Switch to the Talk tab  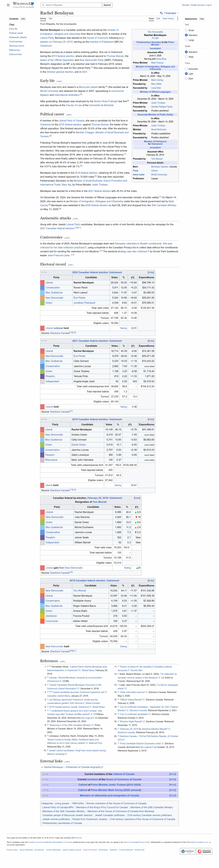click(x=50, y=19)
